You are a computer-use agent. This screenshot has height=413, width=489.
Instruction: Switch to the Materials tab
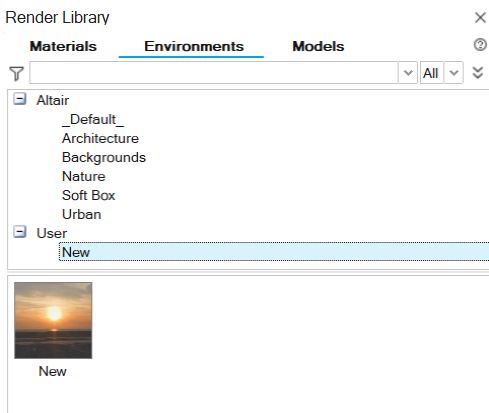coord(63,46)
